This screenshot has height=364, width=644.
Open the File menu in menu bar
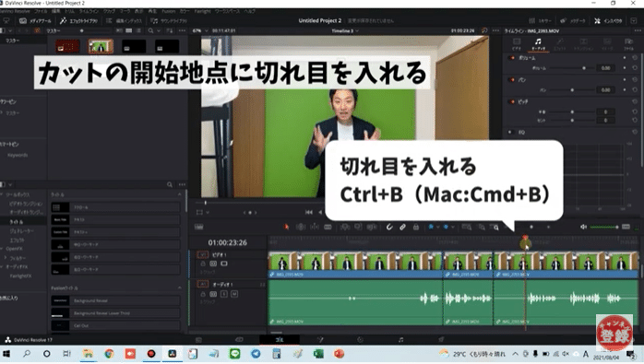tap(41, 11)
